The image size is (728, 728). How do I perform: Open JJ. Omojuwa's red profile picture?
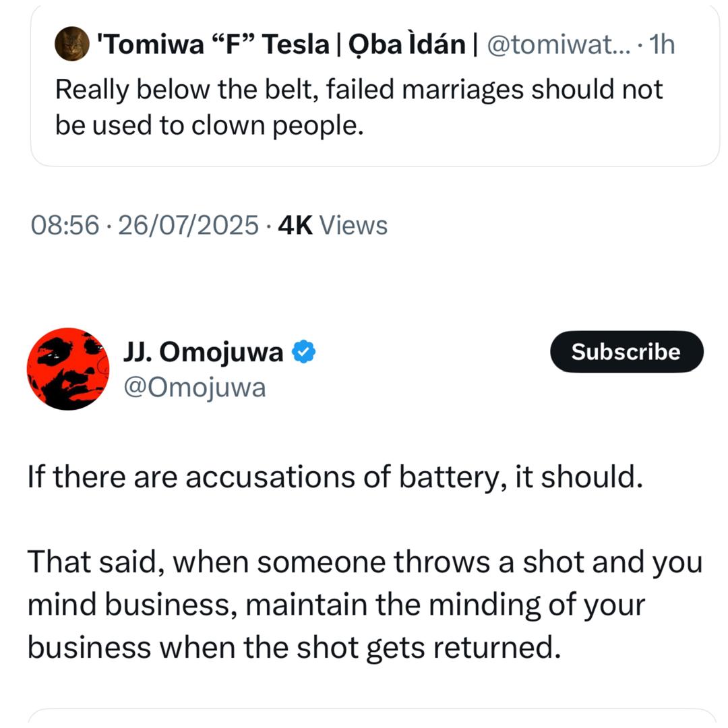click(x=68, y=369)
